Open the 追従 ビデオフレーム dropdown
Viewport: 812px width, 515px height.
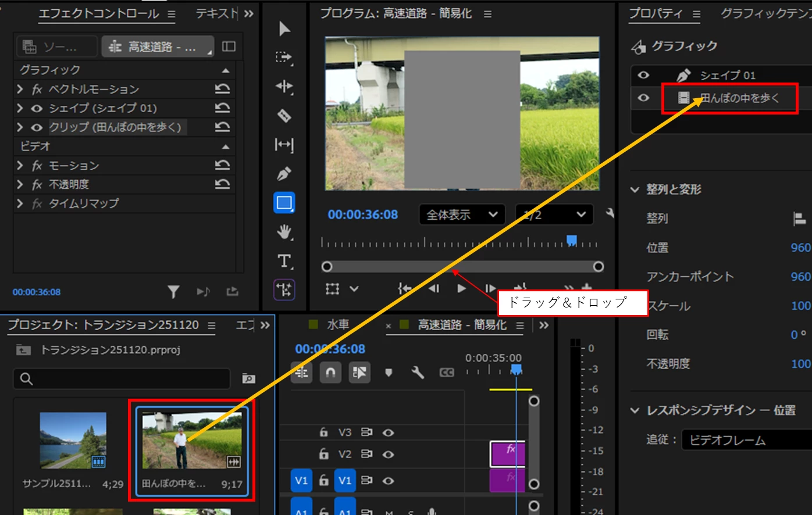coord(747,440)
